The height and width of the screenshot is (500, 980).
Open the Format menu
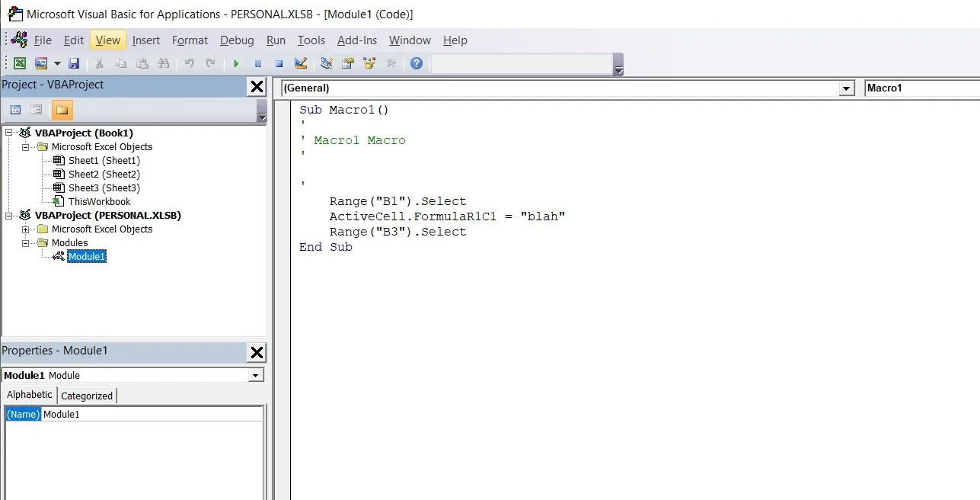pyautogui.click(x=190, y=40)
